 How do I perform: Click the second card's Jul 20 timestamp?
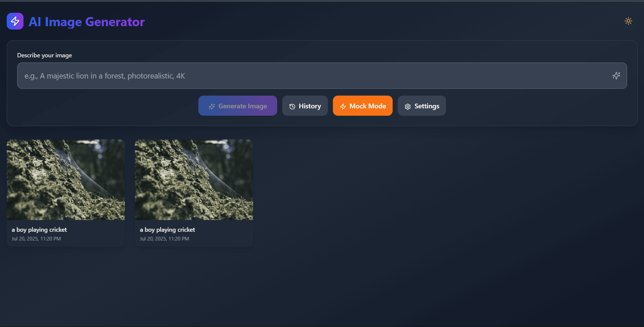pyautogui.click(x=164, y=239)
